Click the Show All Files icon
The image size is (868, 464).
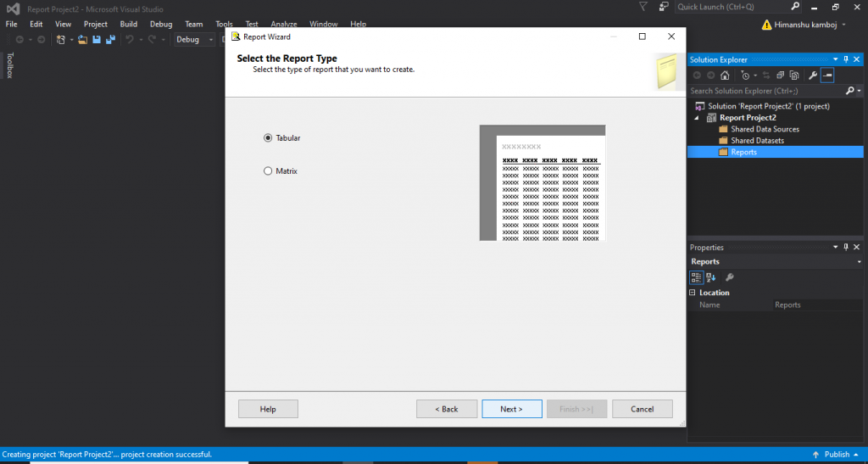coord(793,75)
